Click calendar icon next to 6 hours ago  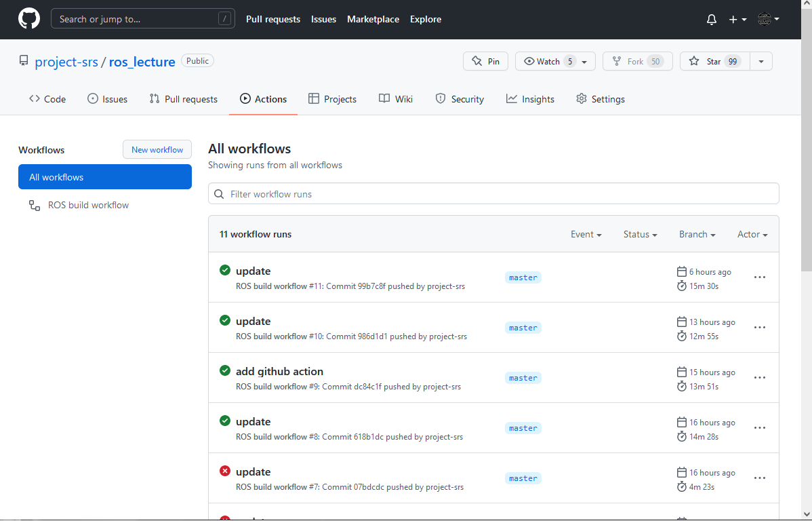[681, 271]
